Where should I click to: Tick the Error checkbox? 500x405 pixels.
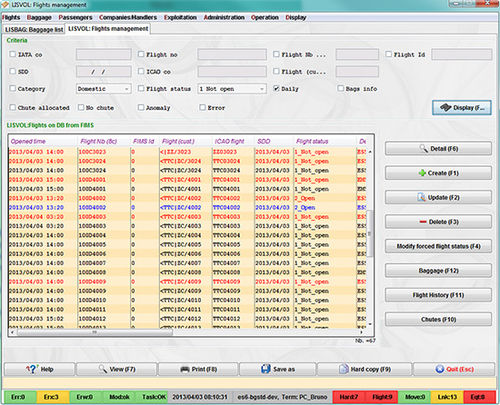click(x=202, y=107)
